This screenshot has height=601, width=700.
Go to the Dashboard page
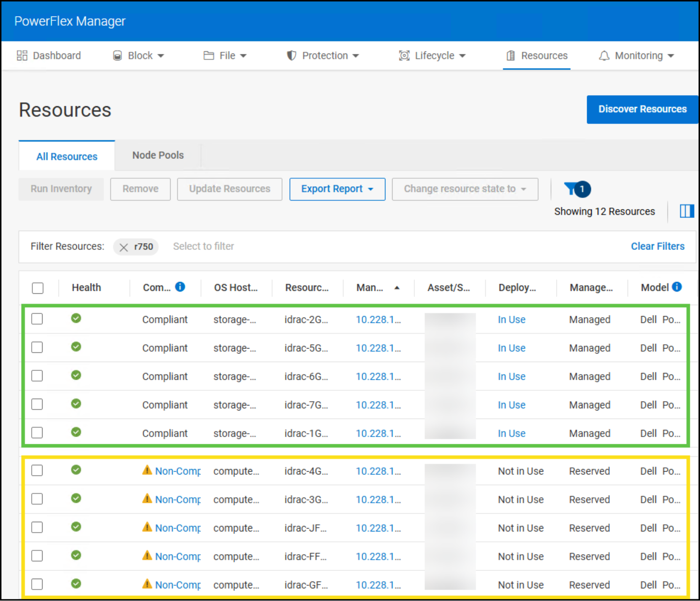(49, 56)
